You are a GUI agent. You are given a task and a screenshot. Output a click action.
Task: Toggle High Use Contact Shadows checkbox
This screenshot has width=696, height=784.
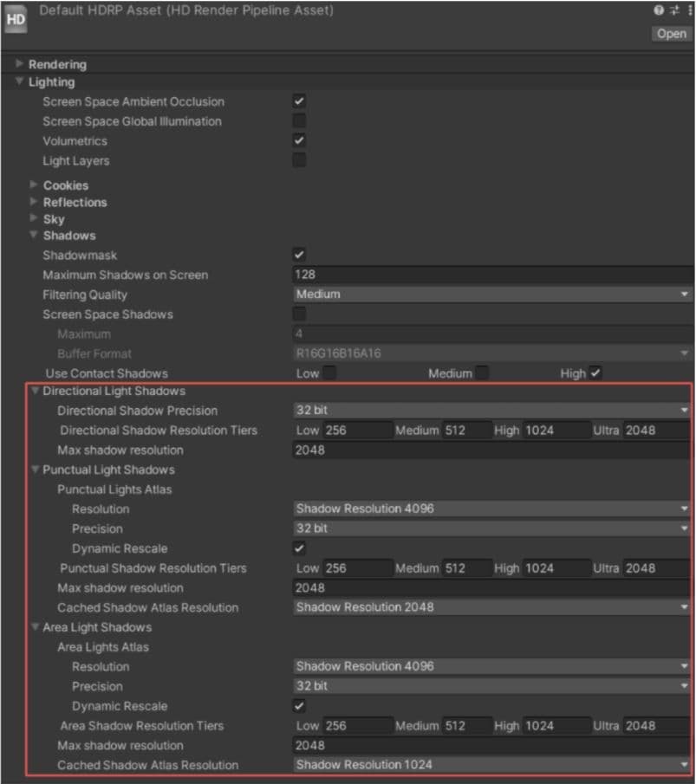click(x=595, y=373)
